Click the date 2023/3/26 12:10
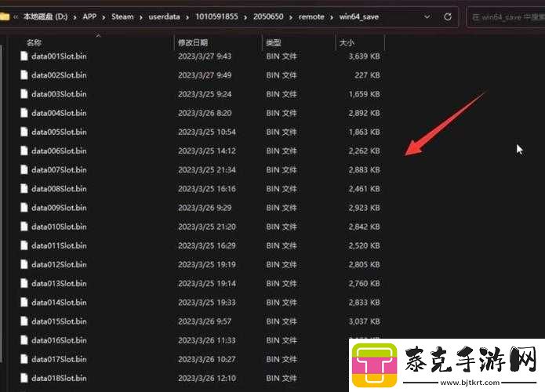 [x=207, y=378]
